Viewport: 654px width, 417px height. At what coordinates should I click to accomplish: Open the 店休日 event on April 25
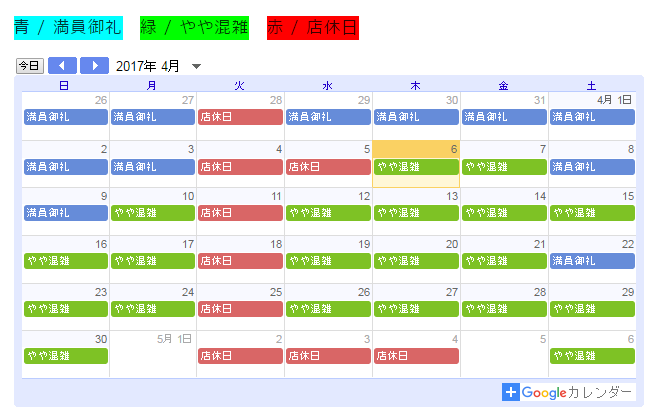pos(240,308)
